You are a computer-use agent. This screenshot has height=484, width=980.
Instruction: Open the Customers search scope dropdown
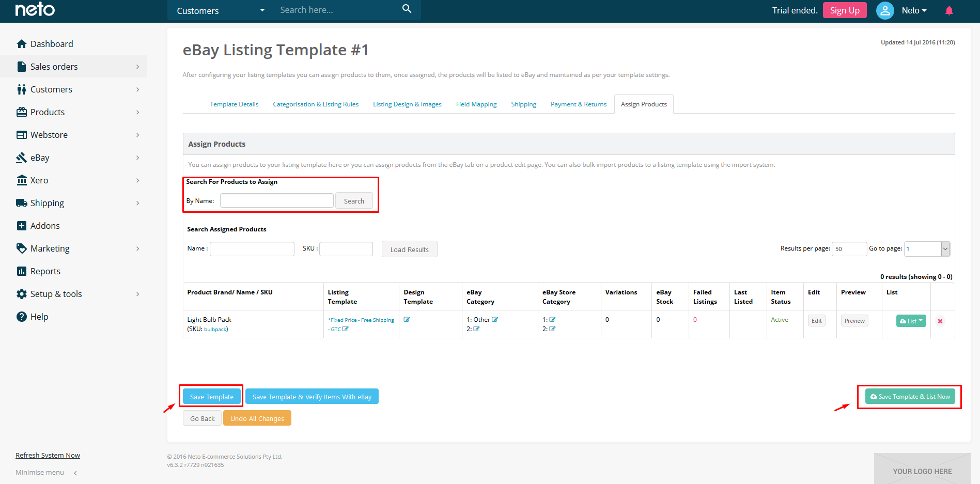pos(221,10)
